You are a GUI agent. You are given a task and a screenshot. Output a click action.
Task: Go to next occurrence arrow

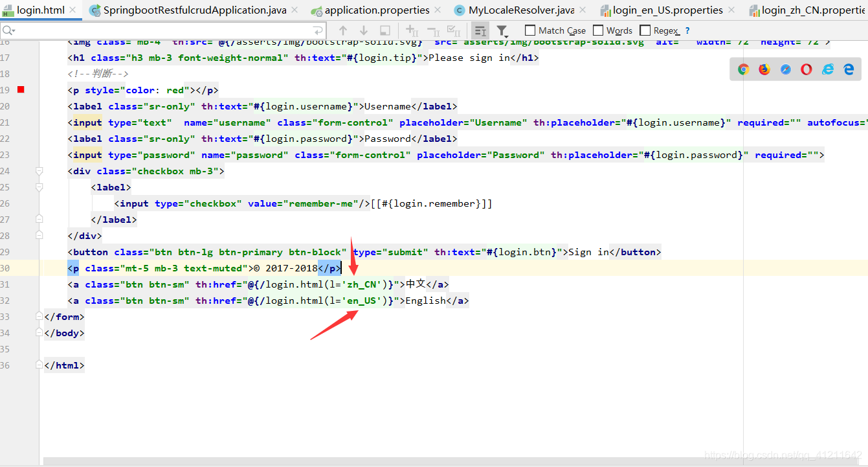364,30
